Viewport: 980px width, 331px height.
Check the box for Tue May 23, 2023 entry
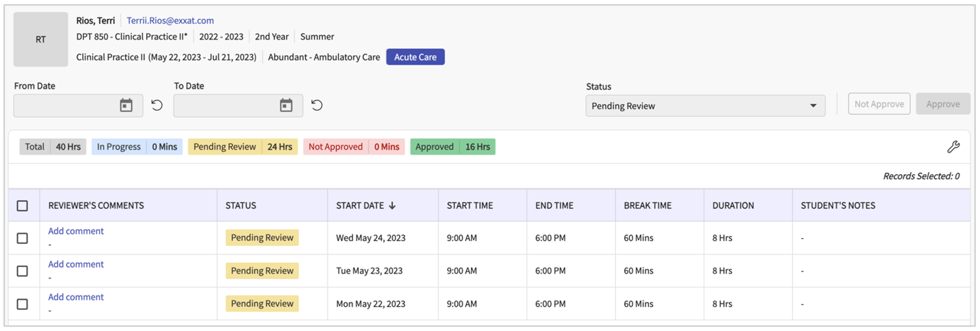tap(23, 271)
